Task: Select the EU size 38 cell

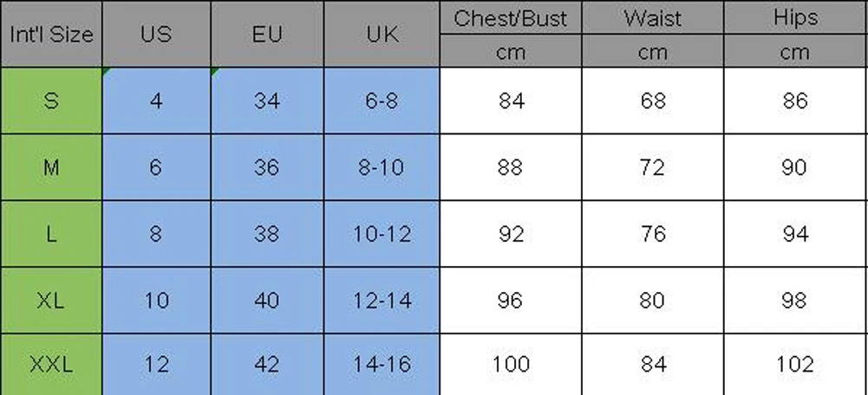Action: point(267,234)
